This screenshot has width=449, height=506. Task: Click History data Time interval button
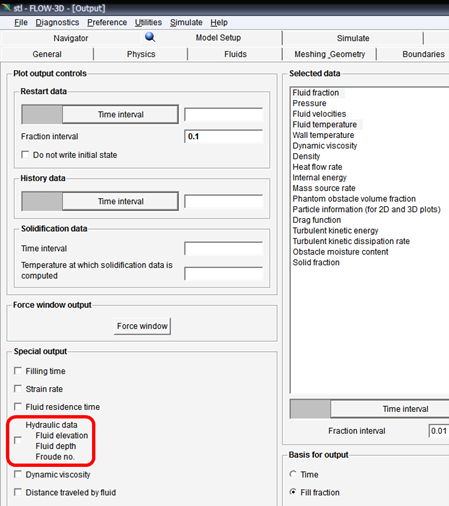(121, 201)
